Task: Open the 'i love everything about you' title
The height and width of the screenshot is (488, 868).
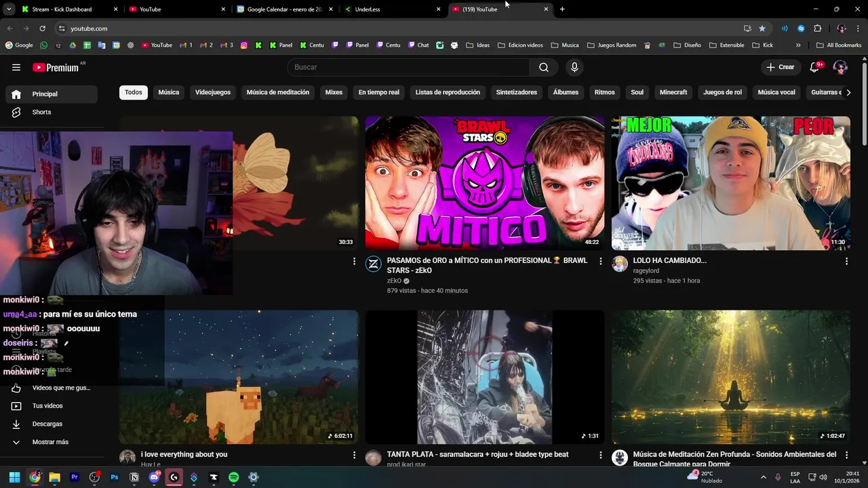Action: click(184, 454)
